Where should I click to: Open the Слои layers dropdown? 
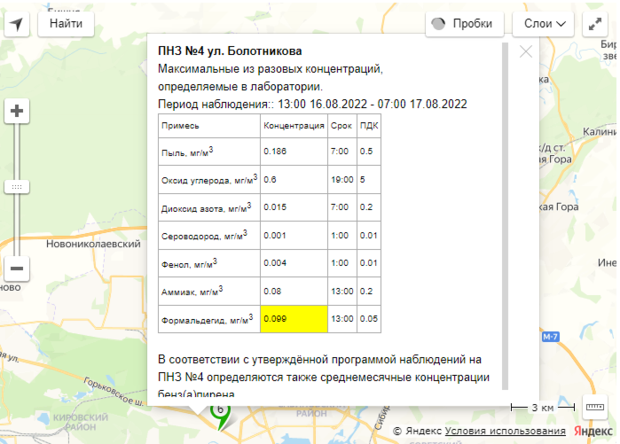[x=544, y=22]
